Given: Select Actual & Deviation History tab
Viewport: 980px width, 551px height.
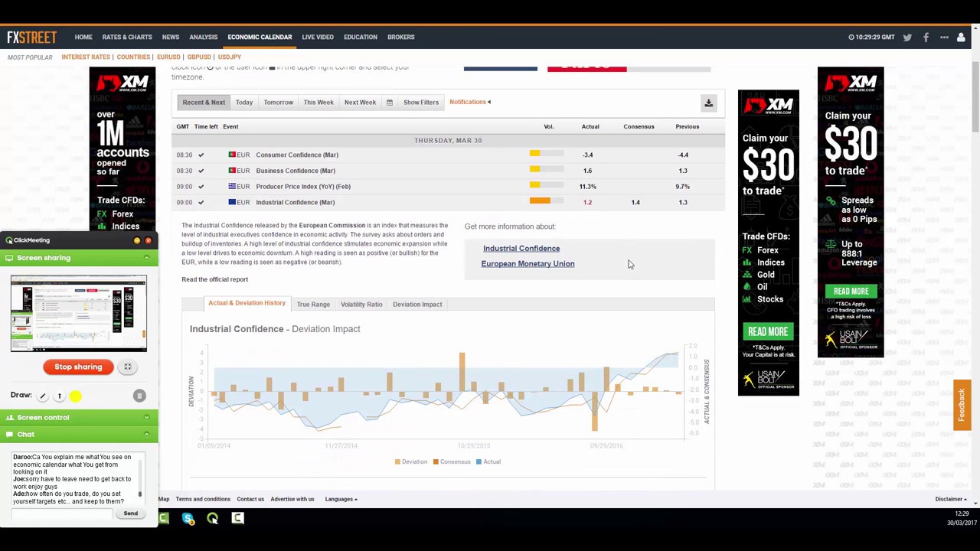Looking at the screenshot, I should [x=247, y=304].
